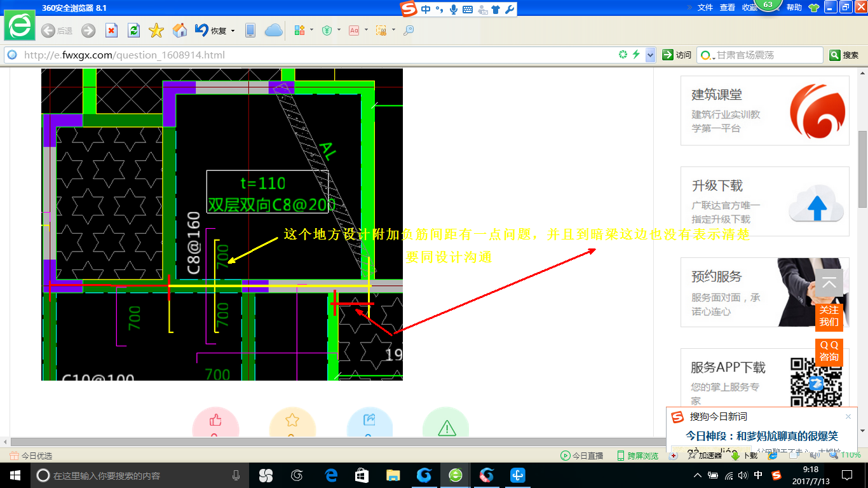Click the 搜索 search button
Viewport: 868px width, 488px height.
(x=844, y=55)
